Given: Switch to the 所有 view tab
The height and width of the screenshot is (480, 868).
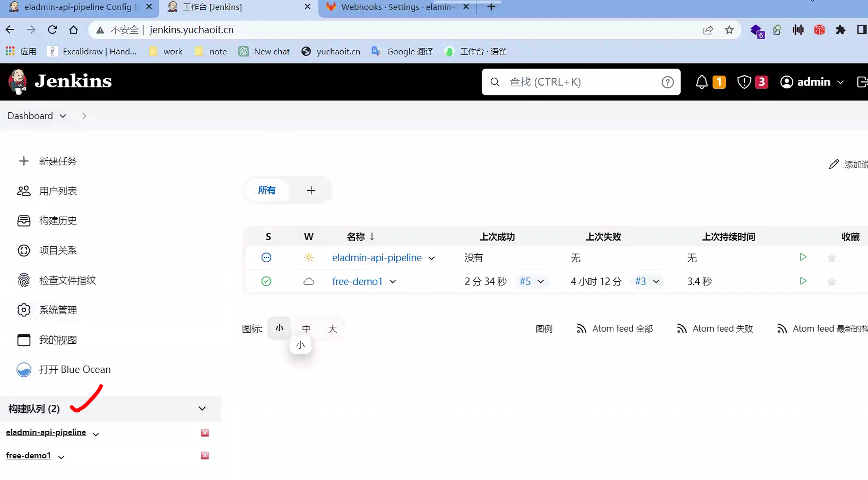Looking at the screenshot, I should click(x=267, y=190).
